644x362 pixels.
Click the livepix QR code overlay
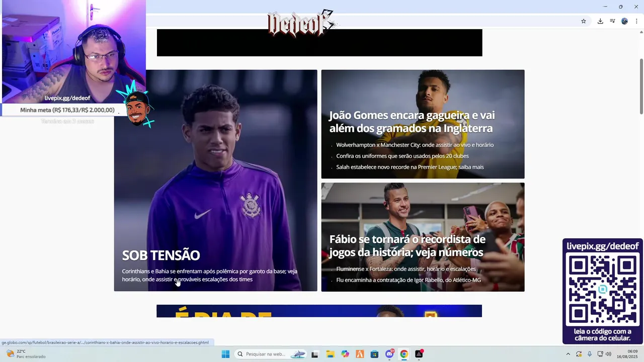click(602, 289)
